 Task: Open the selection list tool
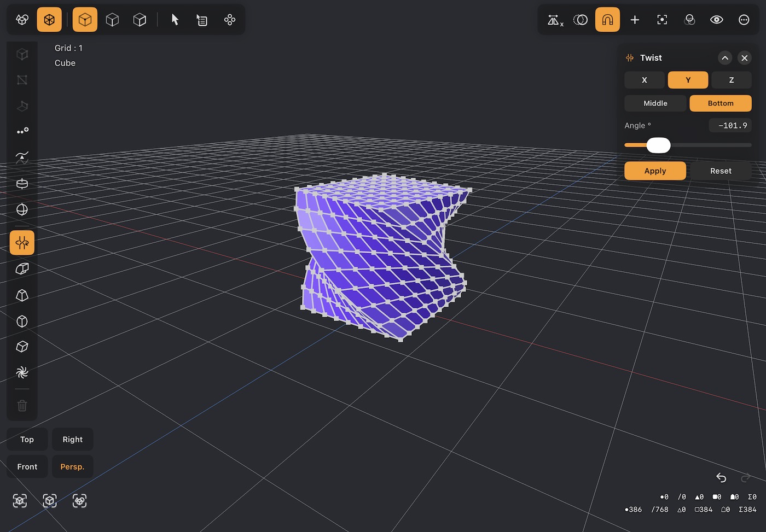tap(202, 20)
